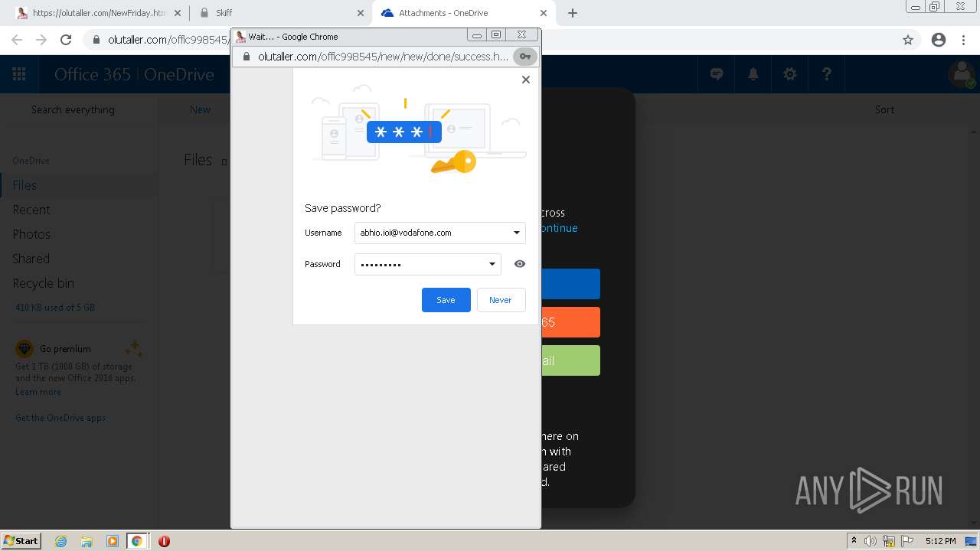Click the Office 365 brand title
980x551 pixels.
[x=93, y=74]
